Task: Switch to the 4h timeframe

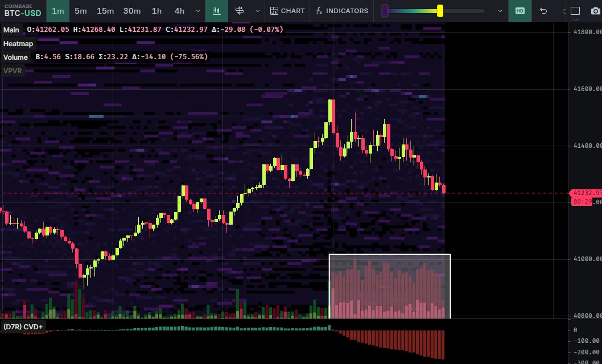Action: pos(179,11)
